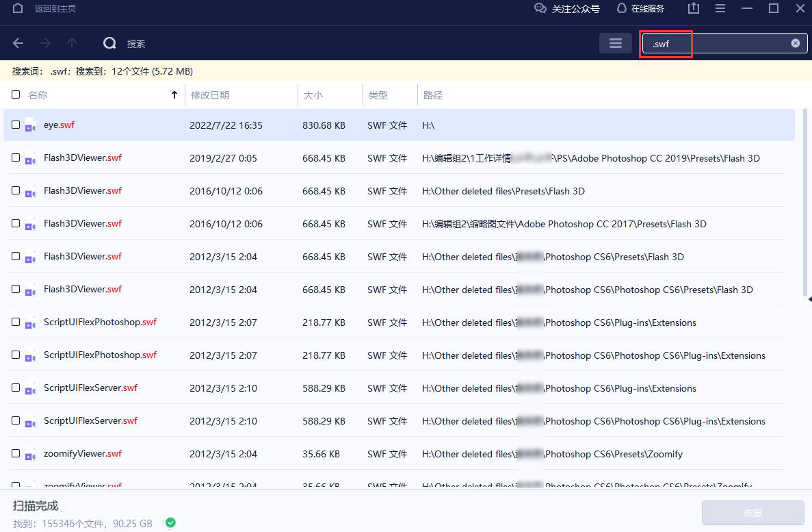Viewport: 812px width, 532px height.
Task: Check the select-all checkbox beside 名称
Action: 16,95
